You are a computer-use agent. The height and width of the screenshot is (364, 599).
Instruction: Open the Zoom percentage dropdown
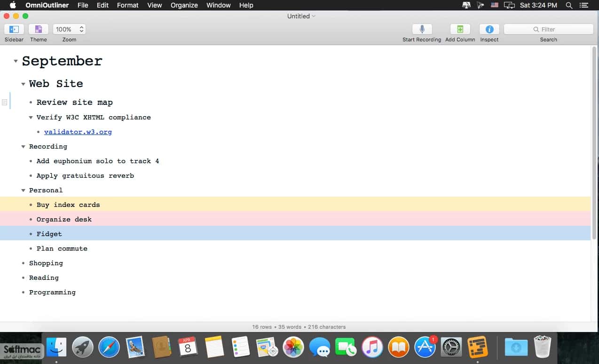coord(69,29)
